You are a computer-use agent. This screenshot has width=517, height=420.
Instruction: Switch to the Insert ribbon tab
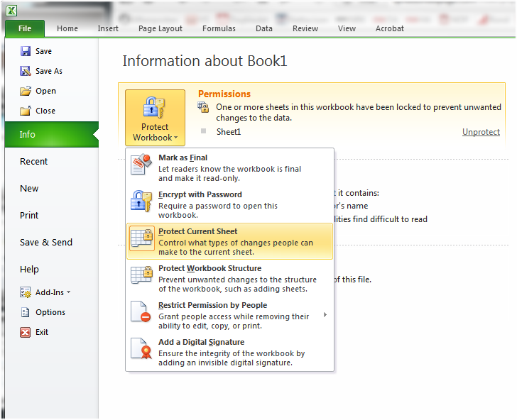[x=108, y=28]
